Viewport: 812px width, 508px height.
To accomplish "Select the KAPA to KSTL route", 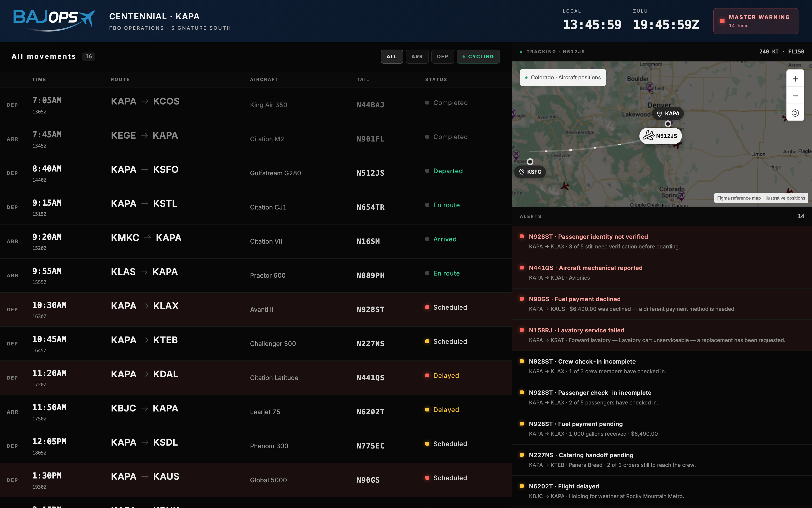I will pos(144,204).
